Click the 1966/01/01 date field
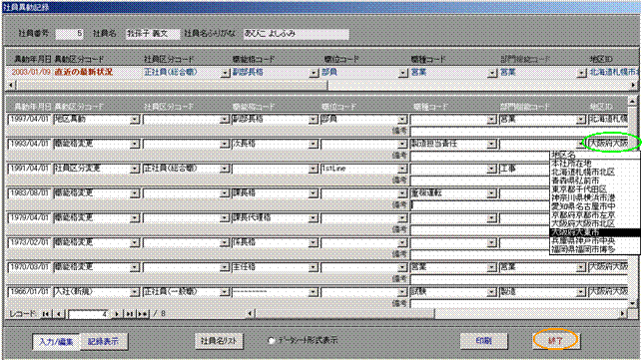The image size is (644, 361). 30,292
